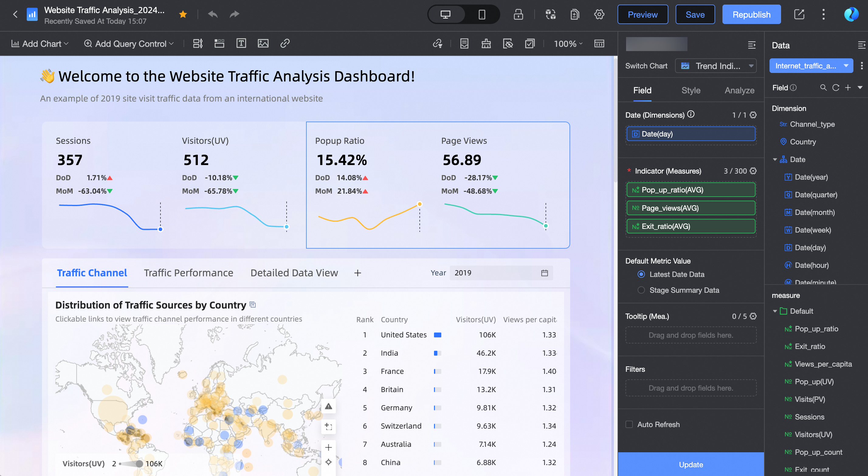The image size is (868, 476).
Task: Click the lock icon in header
Action: (x=518, y=15)
